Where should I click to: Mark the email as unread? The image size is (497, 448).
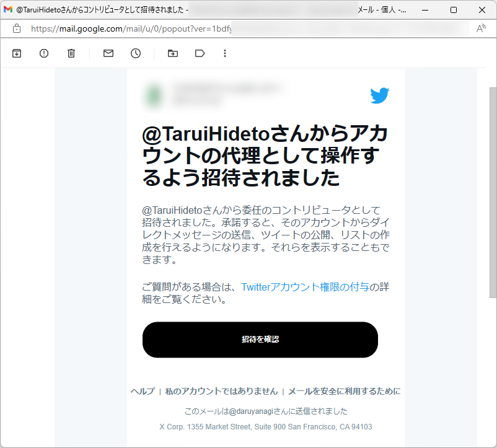tap(108, 53)
